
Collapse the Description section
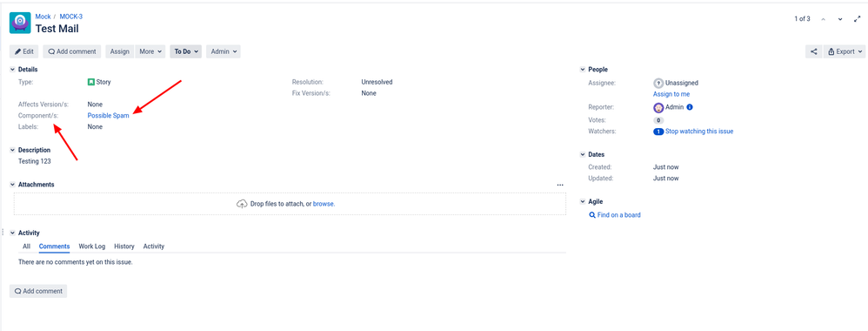[13, 150]
